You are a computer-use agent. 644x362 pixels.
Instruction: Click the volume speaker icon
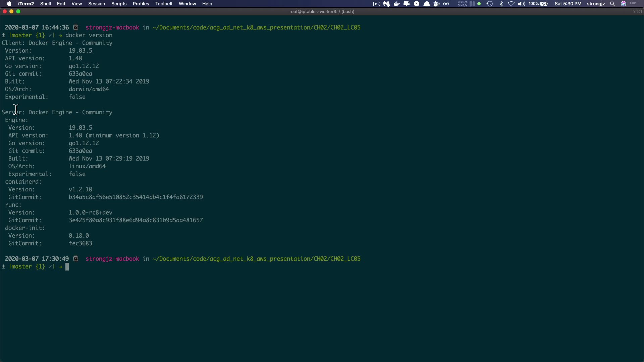[x=521, y=4]
